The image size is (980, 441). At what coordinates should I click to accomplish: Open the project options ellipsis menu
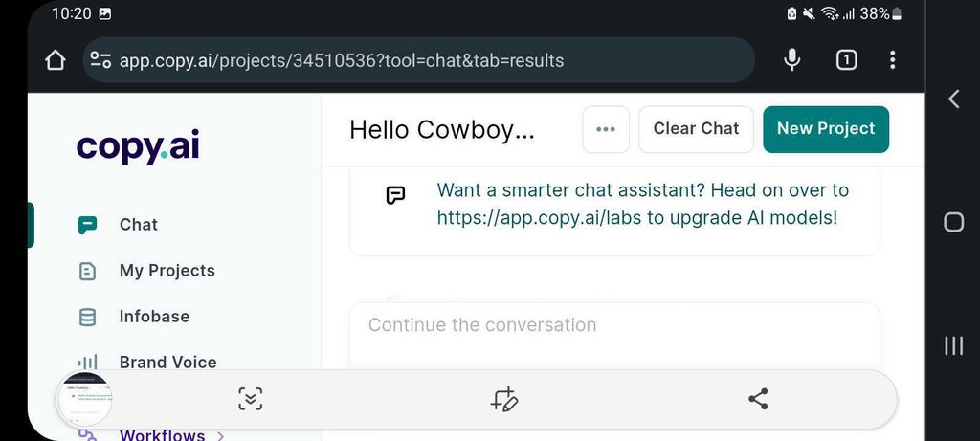pyautogui.click(x=606, y=129)
